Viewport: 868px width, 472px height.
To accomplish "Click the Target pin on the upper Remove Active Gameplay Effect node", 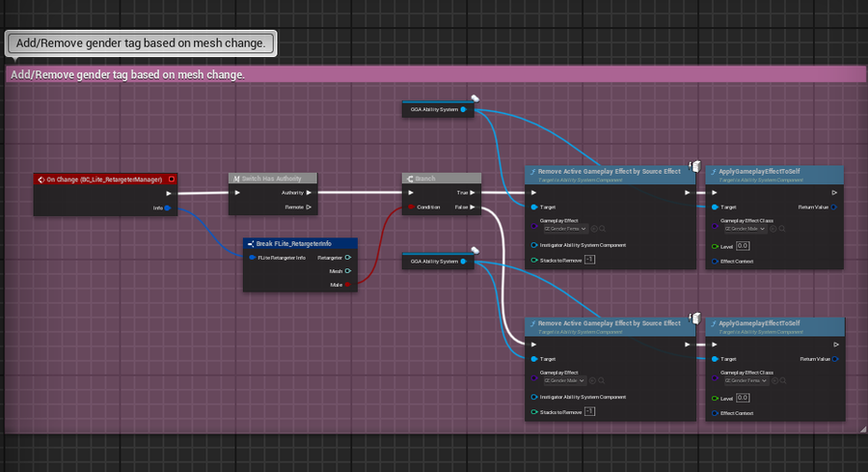I will tap(534, 208).
